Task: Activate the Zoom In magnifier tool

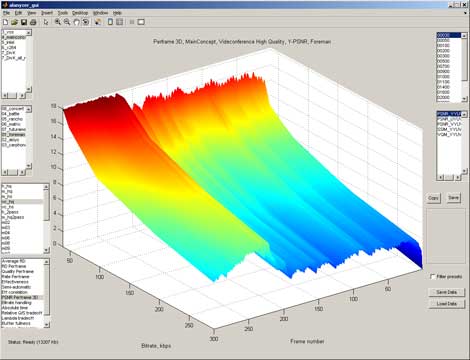Action: click(58, 22)
